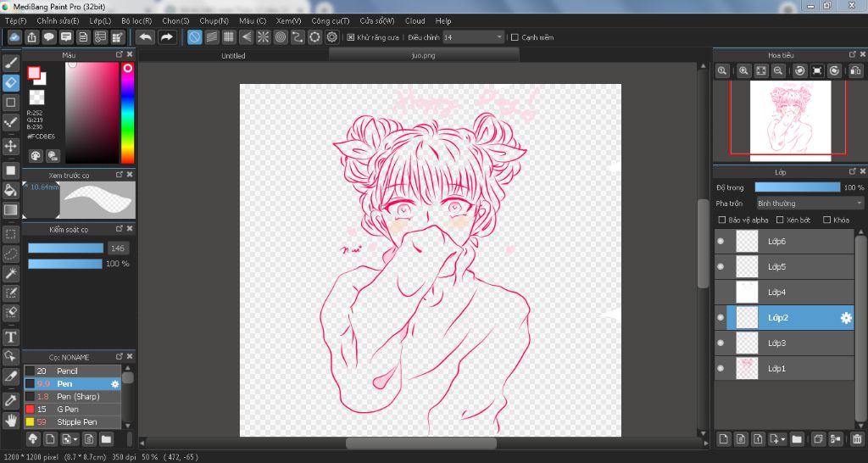868x463 pixels.
Task: Switch to the Untitled tab
Action: tap(233, 55)
